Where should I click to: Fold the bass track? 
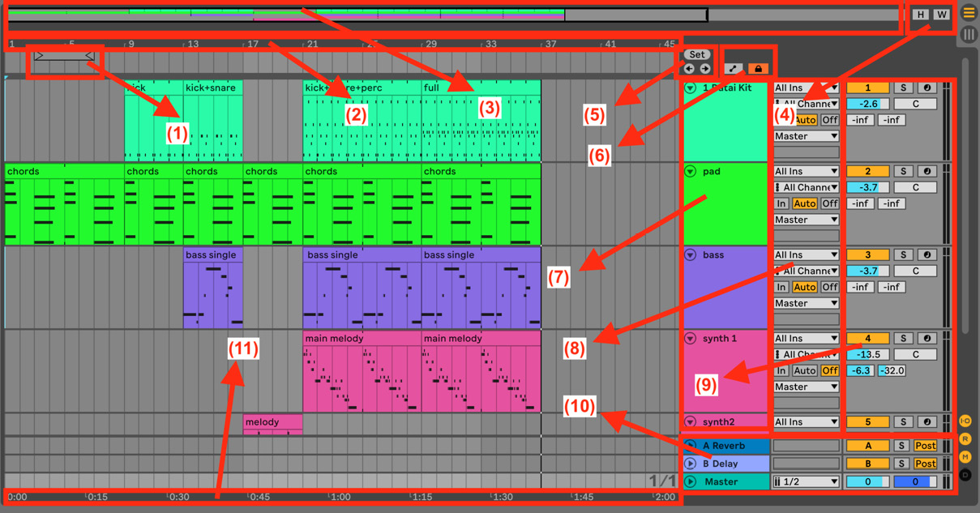(x=691, y=254)
